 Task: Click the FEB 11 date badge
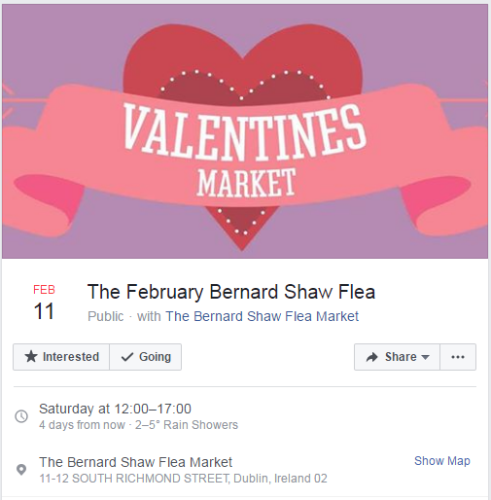tap(44, 303)
